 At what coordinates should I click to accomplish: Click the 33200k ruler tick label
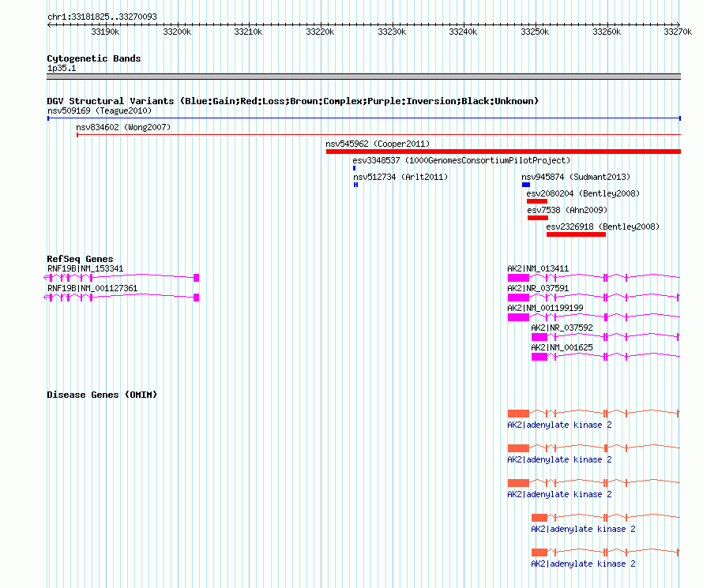(x=177, y=32)
